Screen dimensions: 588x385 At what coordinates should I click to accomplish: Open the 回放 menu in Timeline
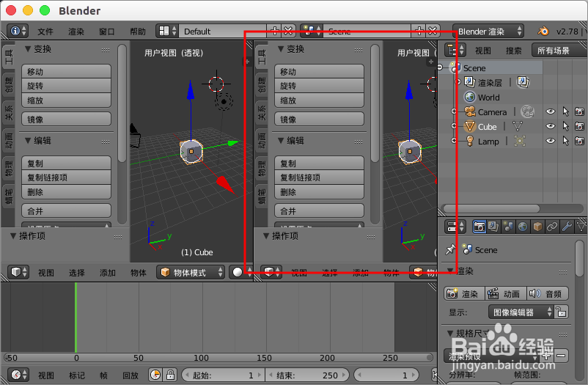point(131,375)
